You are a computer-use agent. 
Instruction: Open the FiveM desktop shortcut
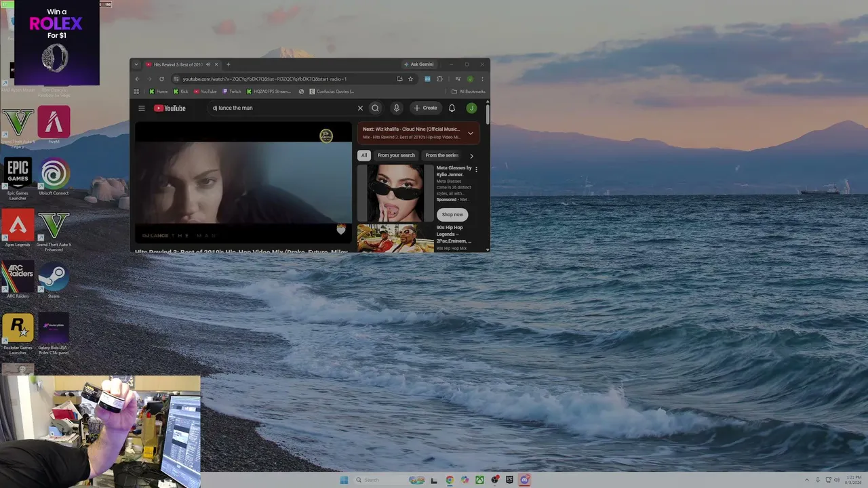pos(54,125)
